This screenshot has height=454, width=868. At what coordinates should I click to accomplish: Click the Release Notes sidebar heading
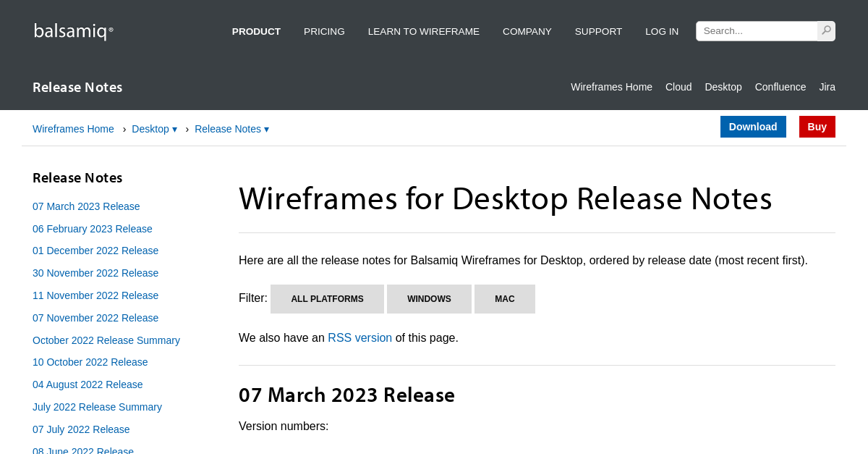[x=77, y=178]
